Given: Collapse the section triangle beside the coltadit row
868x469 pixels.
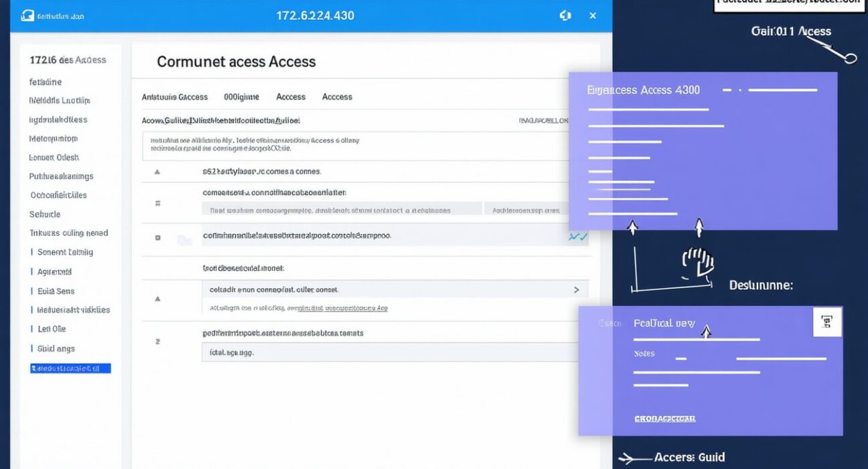Looking at the screenshot, I should (157, 299).
